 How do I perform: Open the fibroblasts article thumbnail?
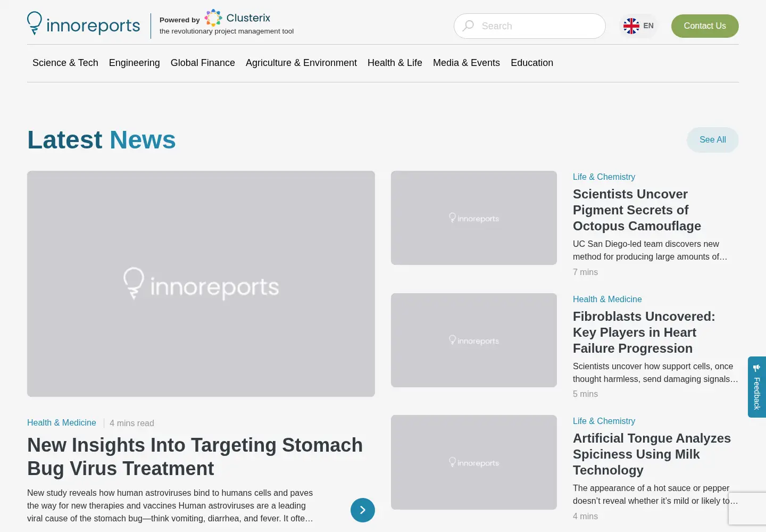474,340
